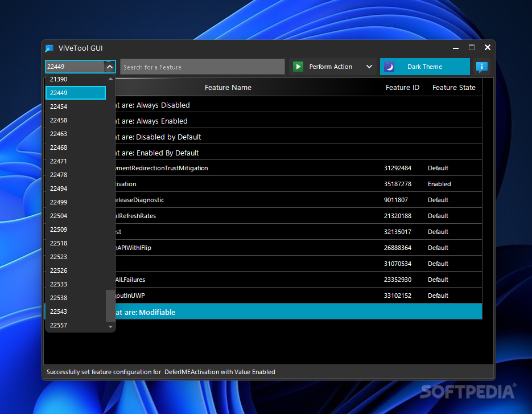Choose build 22499 from the list

[76, 202]
